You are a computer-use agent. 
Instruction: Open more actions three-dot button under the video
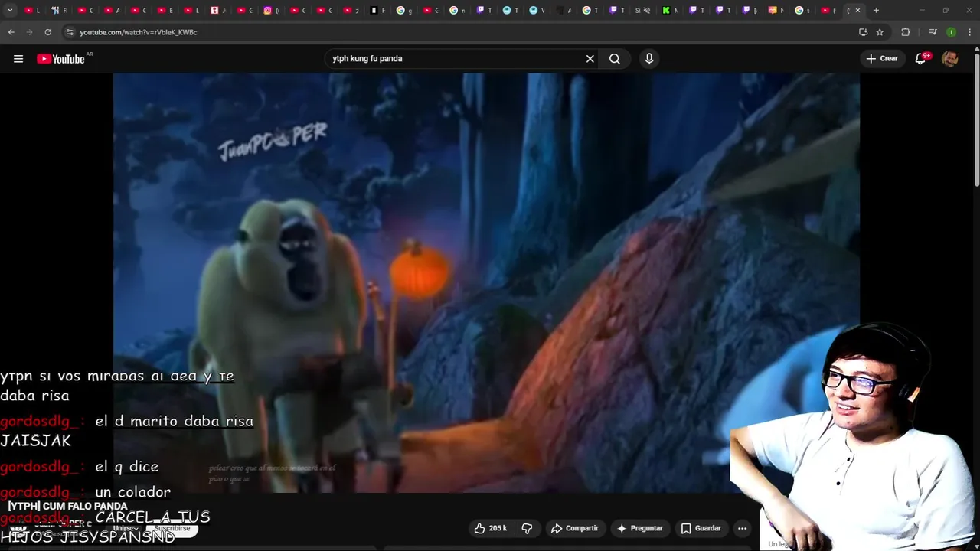pyautogui.click(x=742, y=528)
